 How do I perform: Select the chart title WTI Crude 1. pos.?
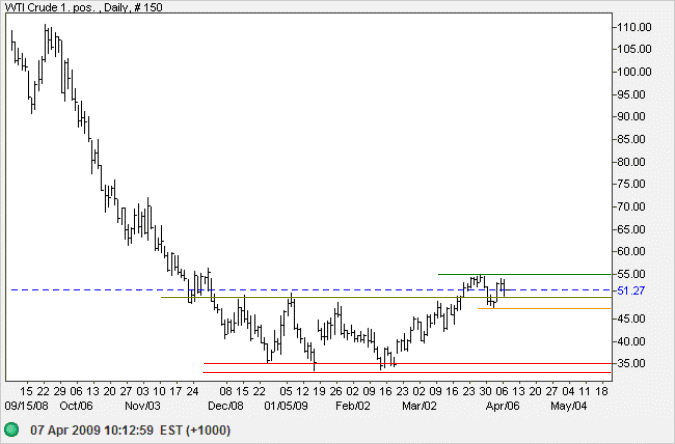[49, 7]
